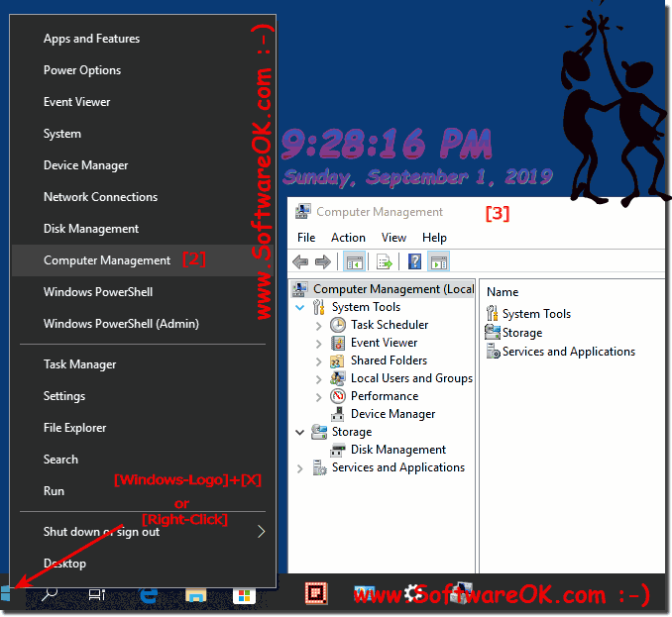Open Network Connections from Win+X menu

pyautogui.click(x=143, y=197)
